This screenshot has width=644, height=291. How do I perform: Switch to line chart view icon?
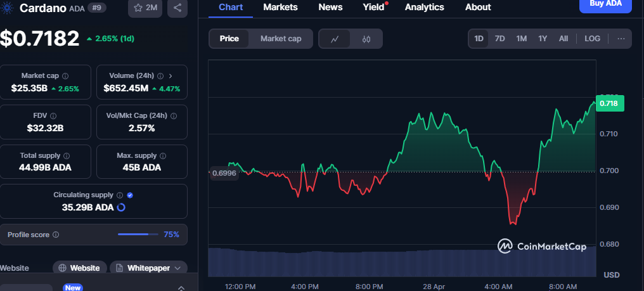click(335, 39)
